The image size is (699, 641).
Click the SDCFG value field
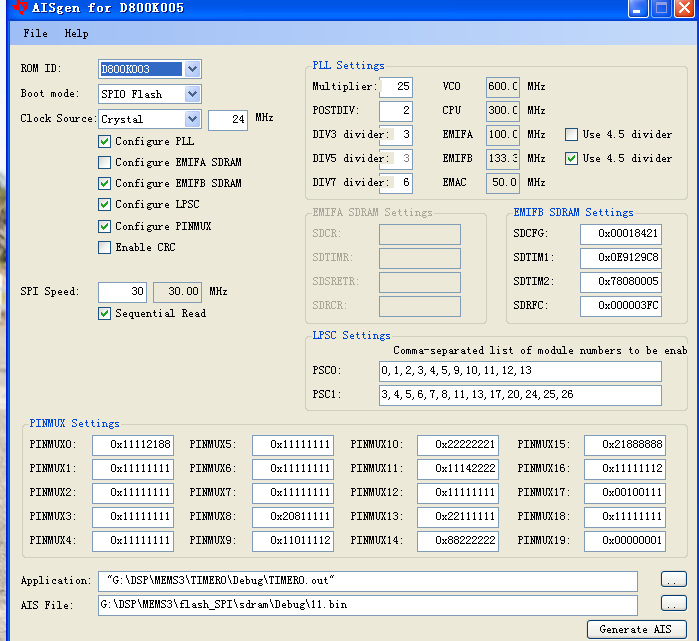coord(620,233)
